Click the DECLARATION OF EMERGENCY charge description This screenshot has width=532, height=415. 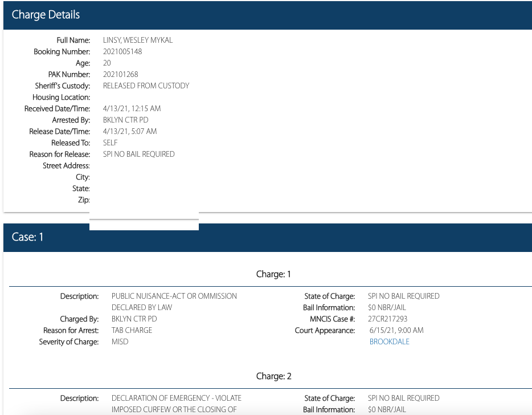click(x=176, y=398)
